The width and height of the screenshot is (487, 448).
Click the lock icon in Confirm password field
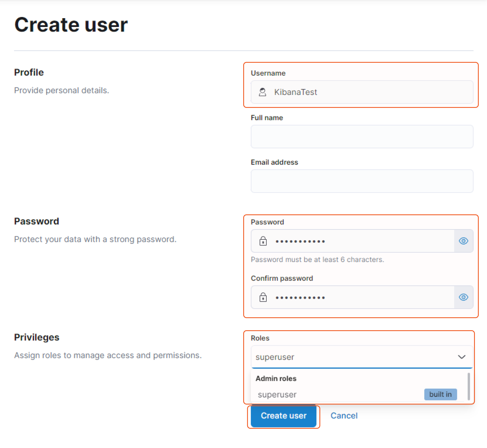point(263,297)
